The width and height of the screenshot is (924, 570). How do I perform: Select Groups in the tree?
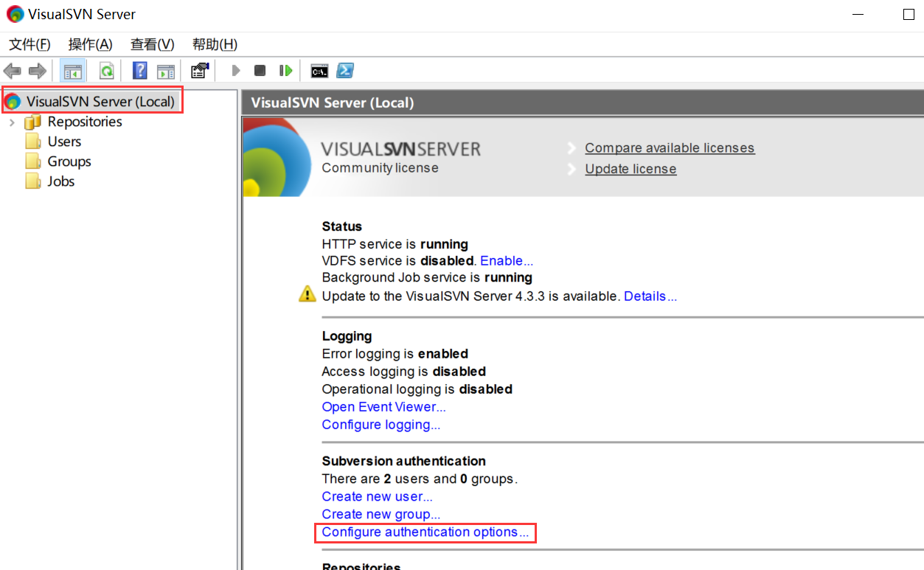coord(69,161)
